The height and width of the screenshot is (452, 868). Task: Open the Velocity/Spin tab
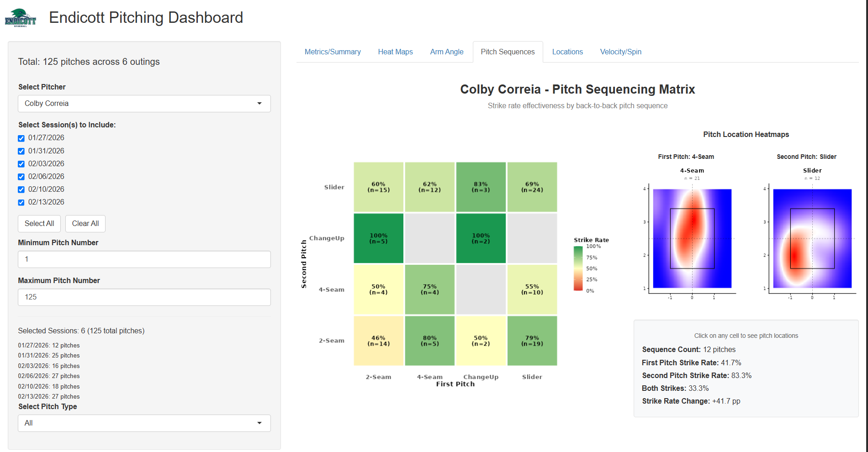(x=620, y=52)
